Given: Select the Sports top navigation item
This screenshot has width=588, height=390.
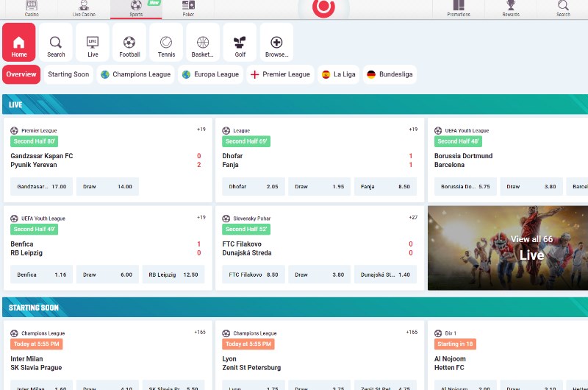Looking at the screenshot, I should 136,9.
